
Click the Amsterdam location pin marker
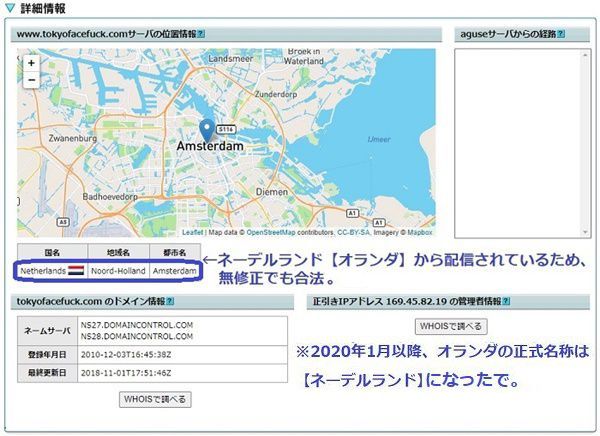coord(207,131)
